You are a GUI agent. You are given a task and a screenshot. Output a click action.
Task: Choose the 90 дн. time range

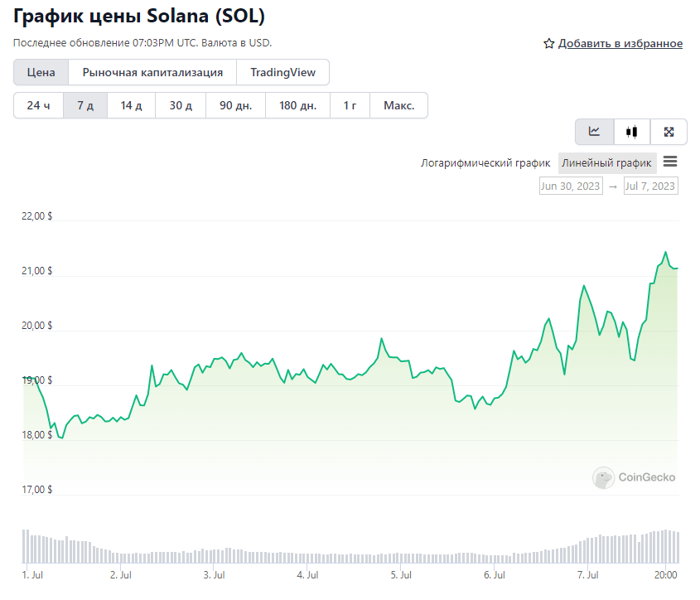236,105
